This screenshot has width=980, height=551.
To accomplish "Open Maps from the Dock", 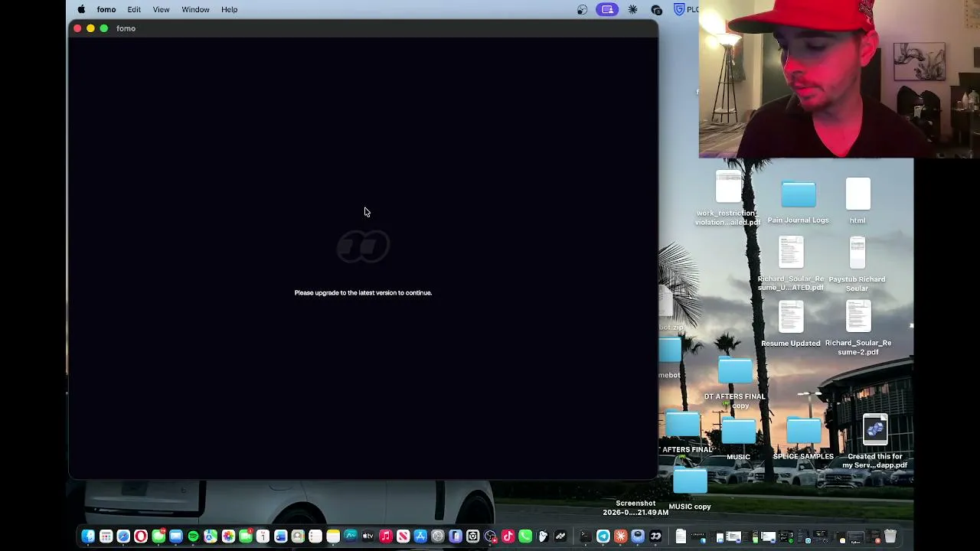I will click(211, 536).
